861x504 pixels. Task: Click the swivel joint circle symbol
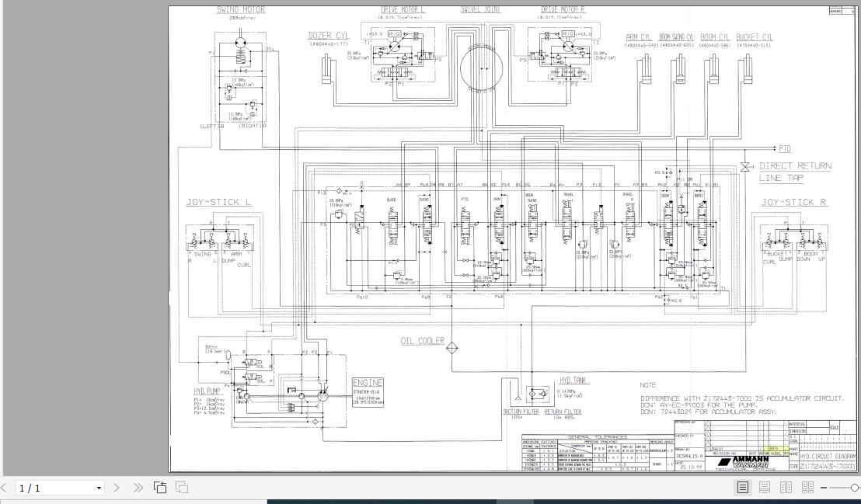pos(482,69)
